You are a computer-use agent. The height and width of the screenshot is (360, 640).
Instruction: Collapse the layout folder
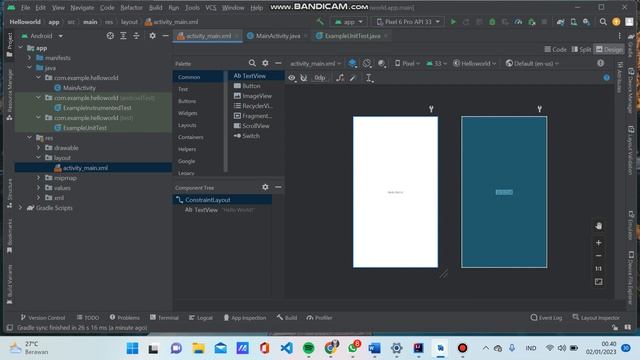pos(38,158)
